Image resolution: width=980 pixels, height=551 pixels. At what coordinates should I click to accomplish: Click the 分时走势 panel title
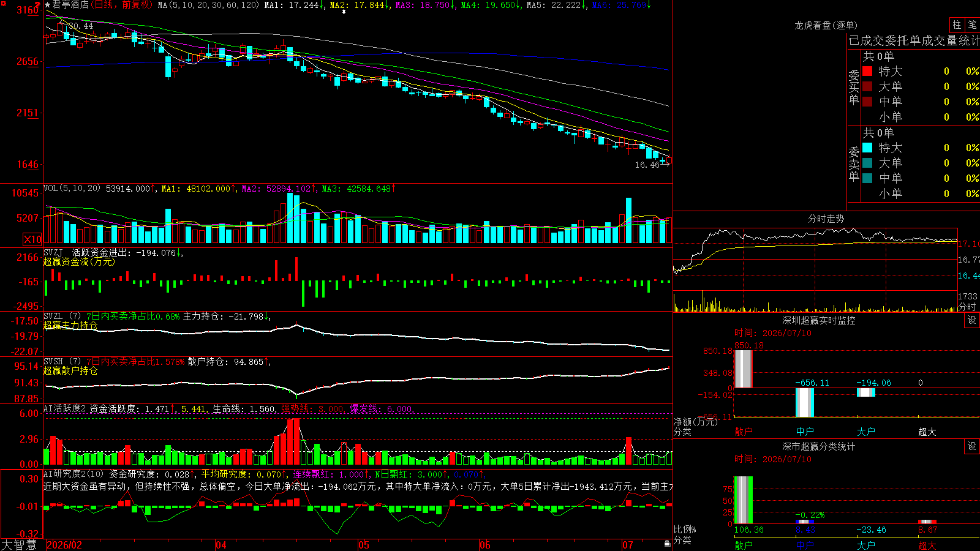coord(826,219)
